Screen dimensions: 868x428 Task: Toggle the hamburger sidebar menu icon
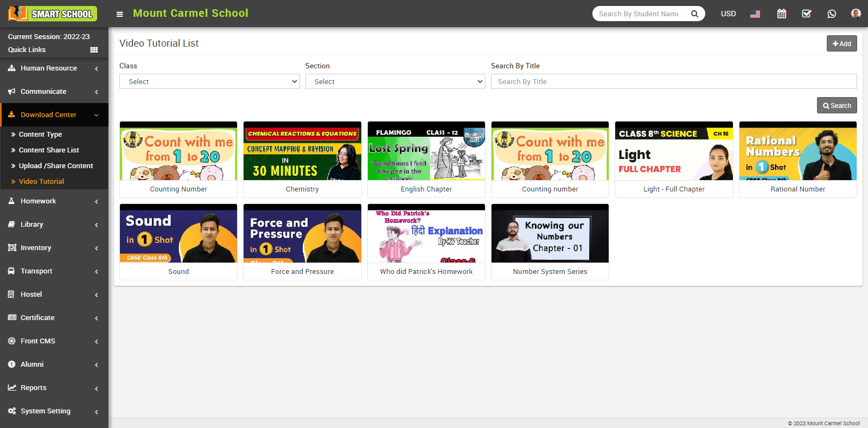(120, 14)
